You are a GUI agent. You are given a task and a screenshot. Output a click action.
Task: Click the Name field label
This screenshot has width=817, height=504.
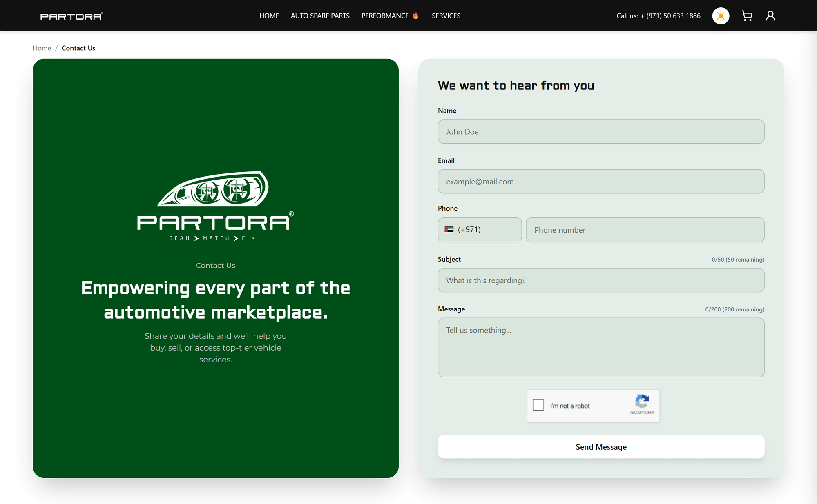(x=447, y=111)
